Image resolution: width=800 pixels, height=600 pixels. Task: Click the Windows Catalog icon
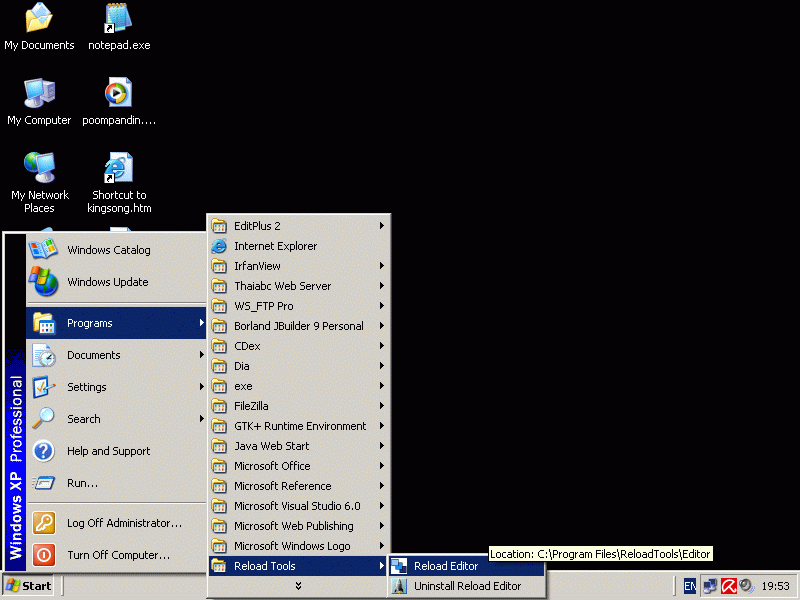tap(44, 250)
